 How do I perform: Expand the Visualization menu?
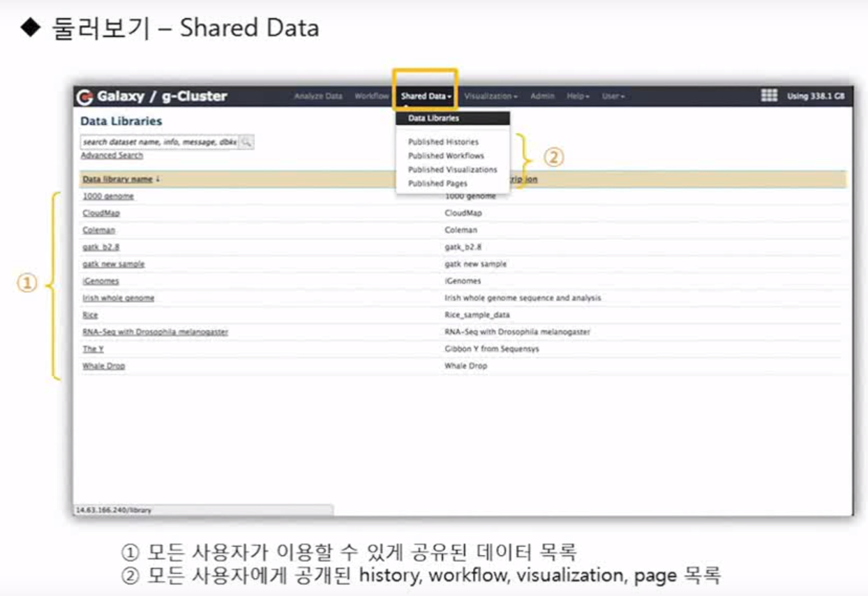click(491, 96)
